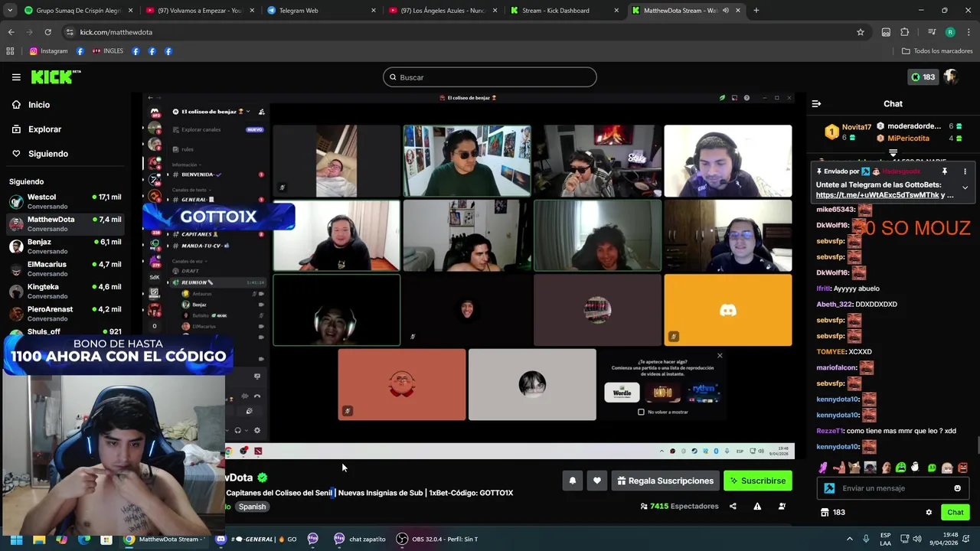Open user list icon beside report
The width and height of the screenshot is (980, 551).
pos(782,506)
